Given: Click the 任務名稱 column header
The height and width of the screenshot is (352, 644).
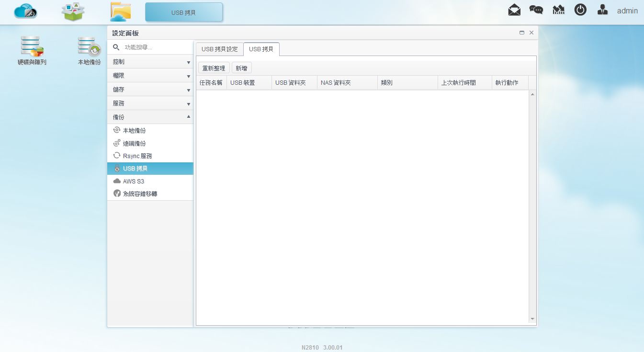Looking at the screenshot, I should [x=211, y=83].
